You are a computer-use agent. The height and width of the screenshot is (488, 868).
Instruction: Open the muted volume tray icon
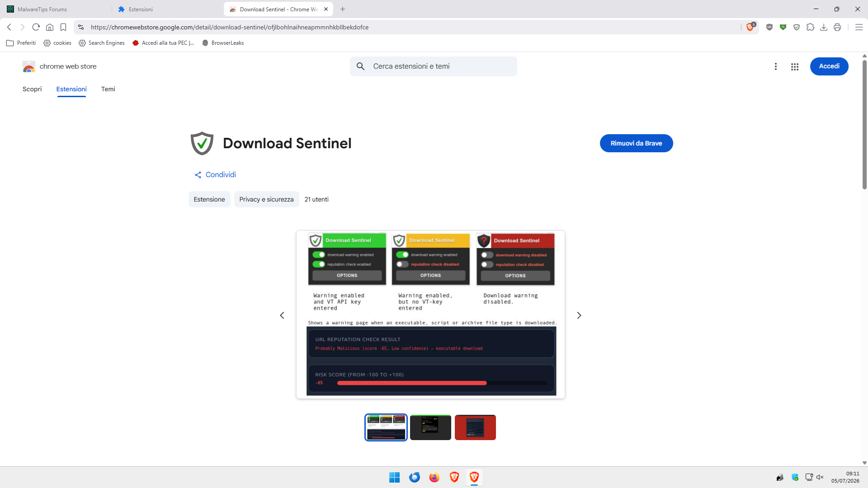coord(820,477)
